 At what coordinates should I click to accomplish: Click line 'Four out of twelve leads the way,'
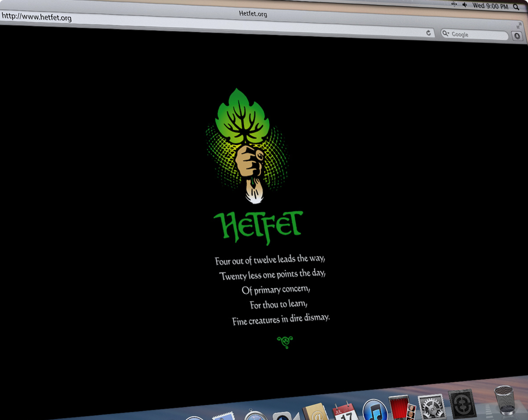(x=270, y=260)
